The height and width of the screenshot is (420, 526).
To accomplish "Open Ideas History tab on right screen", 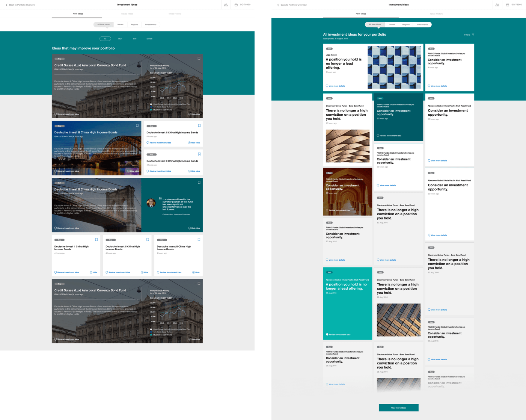I will point(436,14).
